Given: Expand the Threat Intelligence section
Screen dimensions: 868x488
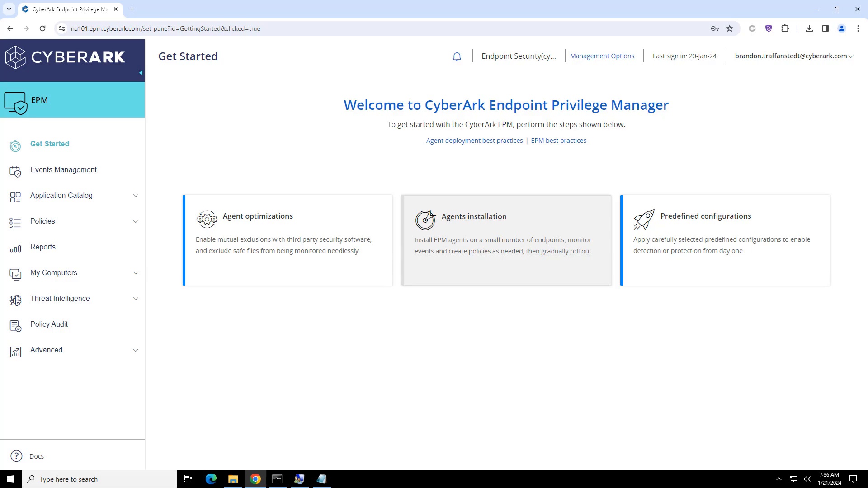Looking at the screenshot, I should point(136,299).
